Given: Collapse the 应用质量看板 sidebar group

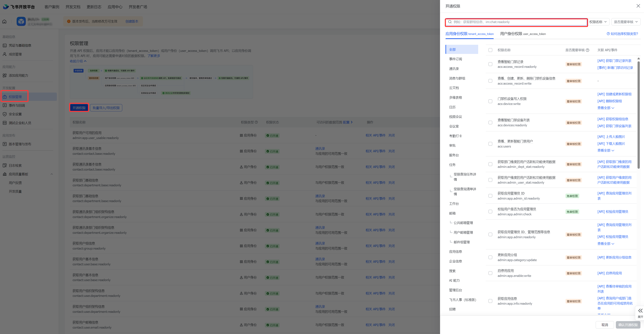Looking at the screenshot, I should click(x=52, y=174).
